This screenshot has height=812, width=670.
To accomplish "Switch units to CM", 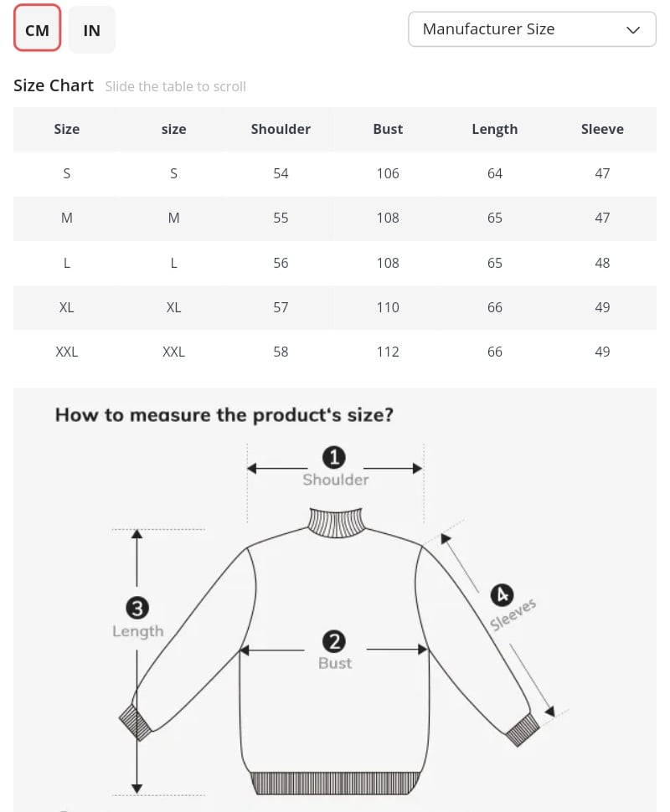I will pos(37,30).
